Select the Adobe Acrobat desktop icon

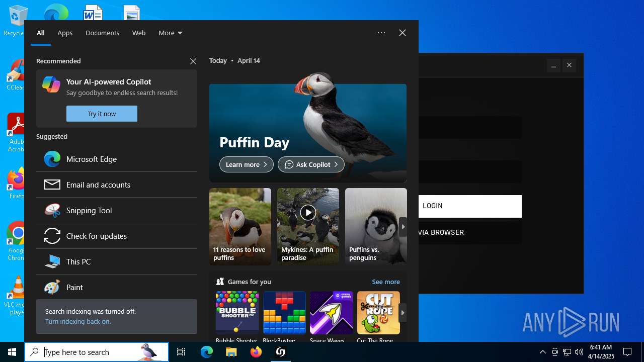tap(15, 133)
